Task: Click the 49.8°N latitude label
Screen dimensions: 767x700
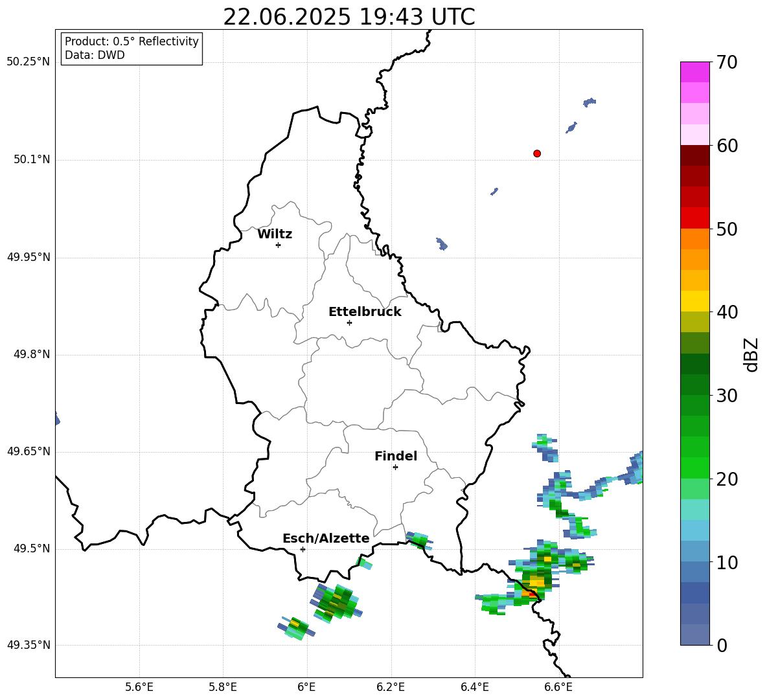Action: coord(32,354)
